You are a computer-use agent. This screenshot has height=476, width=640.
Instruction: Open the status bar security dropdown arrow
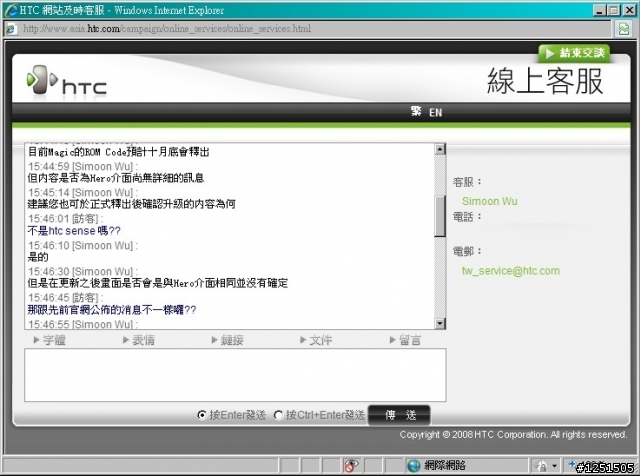[x=555, y=465]
